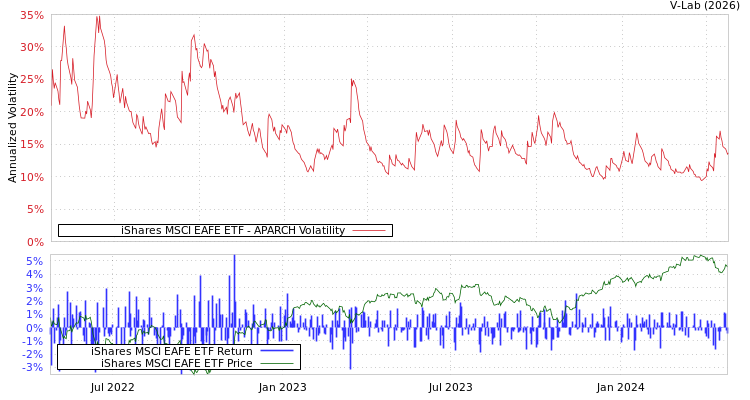This screenshot has height=400, width=750.
Task: Click the blue line swatch beside Return legend
Action: tap(276, 351)
